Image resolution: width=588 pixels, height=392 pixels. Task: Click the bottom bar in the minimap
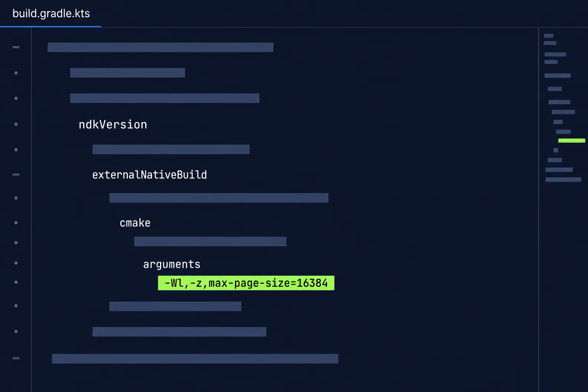pyautogui.click(x=563, y=180)
